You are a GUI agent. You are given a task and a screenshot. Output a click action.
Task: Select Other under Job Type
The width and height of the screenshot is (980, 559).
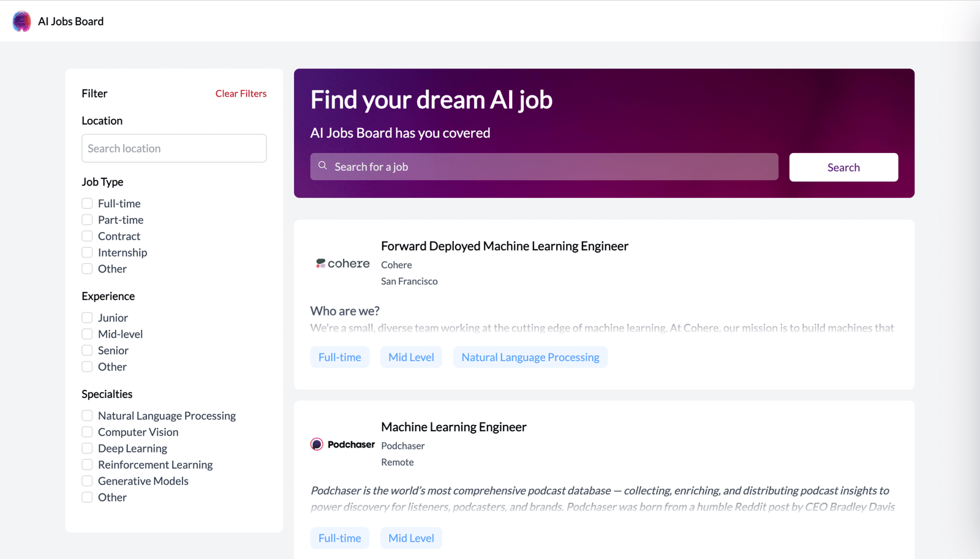click(87, 269)
